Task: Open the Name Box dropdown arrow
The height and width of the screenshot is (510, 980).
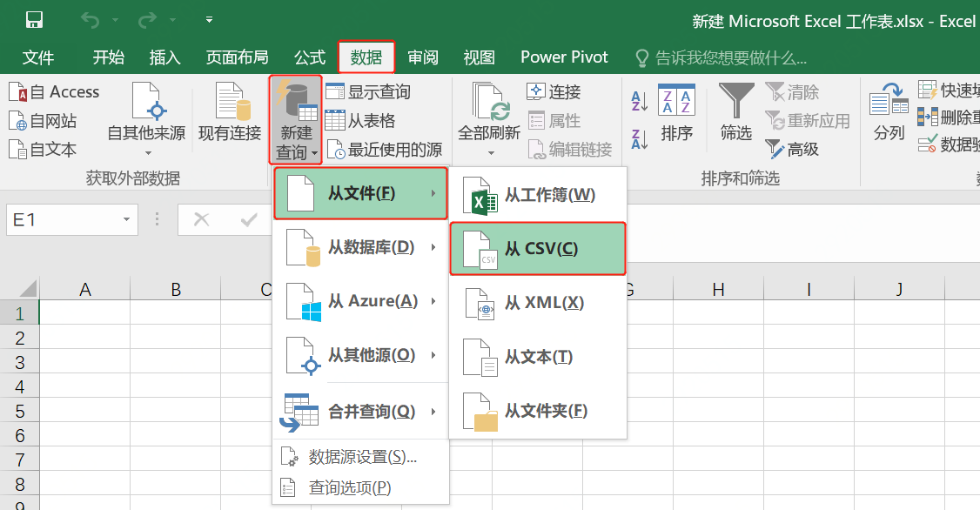Action: [127, 219]
